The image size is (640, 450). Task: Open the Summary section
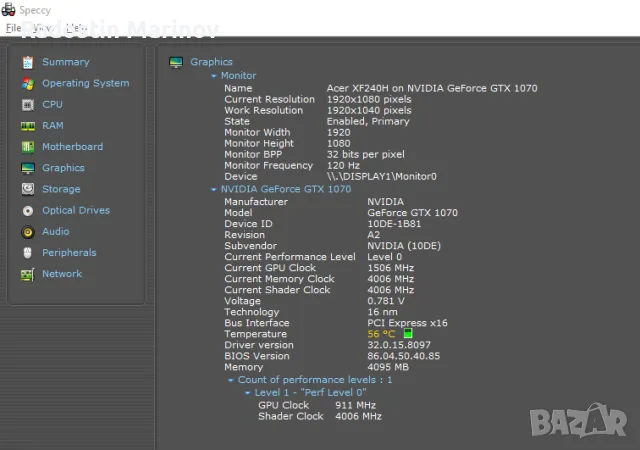click(66, 62)
